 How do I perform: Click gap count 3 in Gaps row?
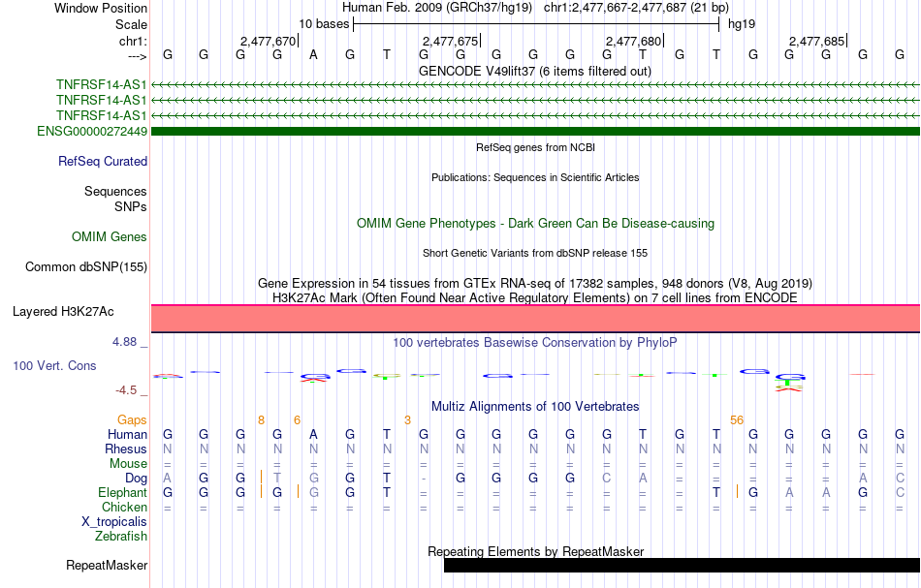point(407,419)
